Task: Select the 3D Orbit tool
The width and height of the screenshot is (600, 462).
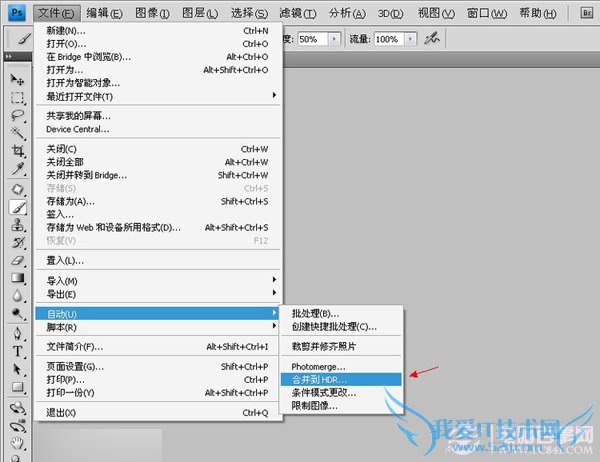Action: click(17, 426)
